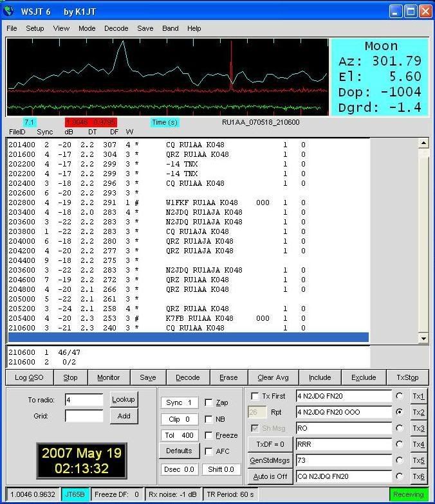The width and height of the screenshot is (435, 504).
Task: Click decode row 205400 K7FB RU1AA KO48
Action: click(188, 318)
